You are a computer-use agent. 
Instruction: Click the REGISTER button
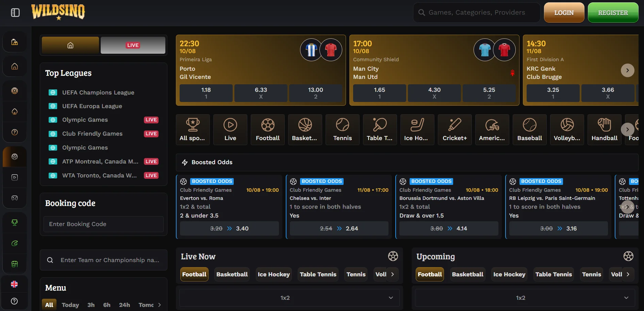[x=613, y=13]
